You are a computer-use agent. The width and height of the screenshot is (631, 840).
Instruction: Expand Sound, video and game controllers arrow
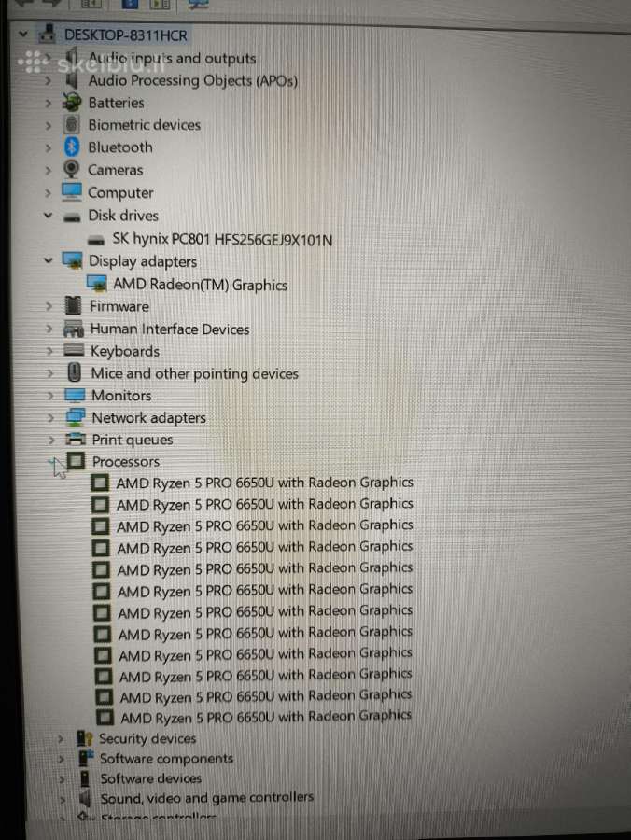(x=63, y=799)
